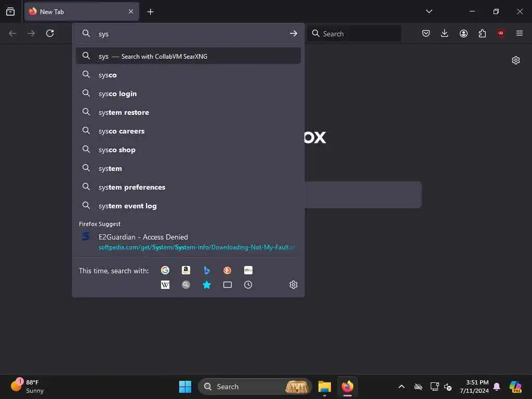Choose the 'system restore' suggestion

click(188, 112)
